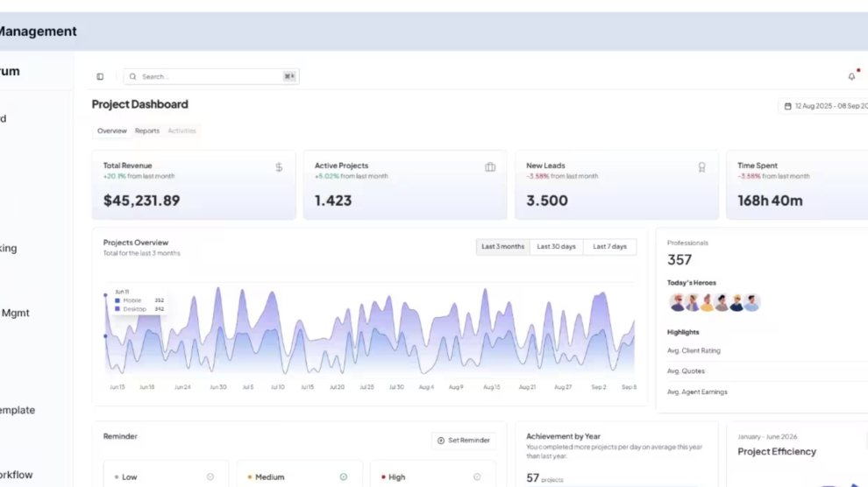Focus the Search input field
The height and width of the screenshot is (487, 868).
click(211, 76)
